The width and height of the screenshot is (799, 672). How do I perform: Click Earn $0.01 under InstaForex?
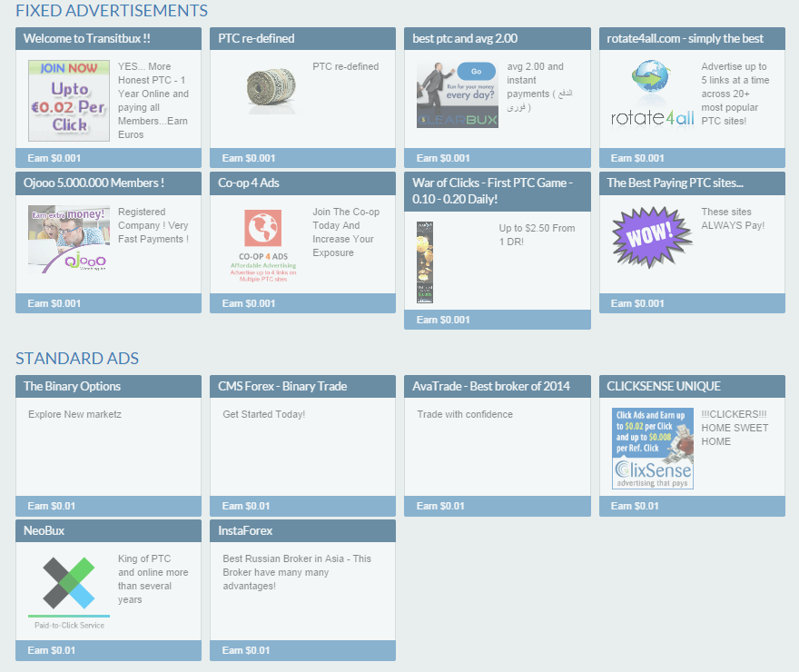[x=246, y=650]
